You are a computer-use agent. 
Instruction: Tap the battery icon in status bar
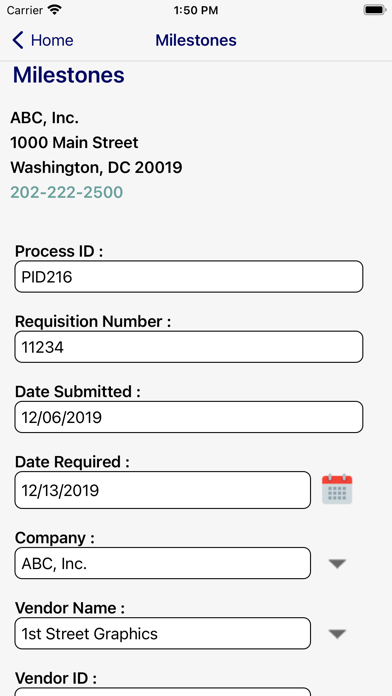tap(375, 10)
